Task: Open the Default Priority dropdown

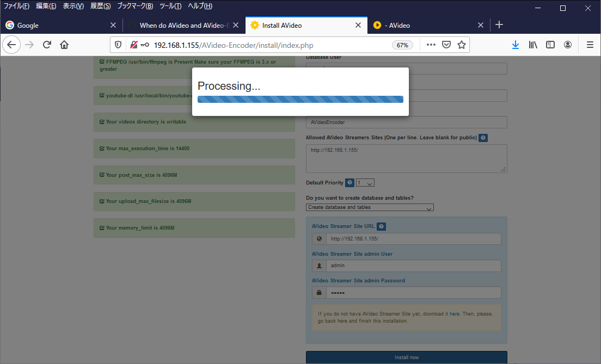Action: [365, 183]
